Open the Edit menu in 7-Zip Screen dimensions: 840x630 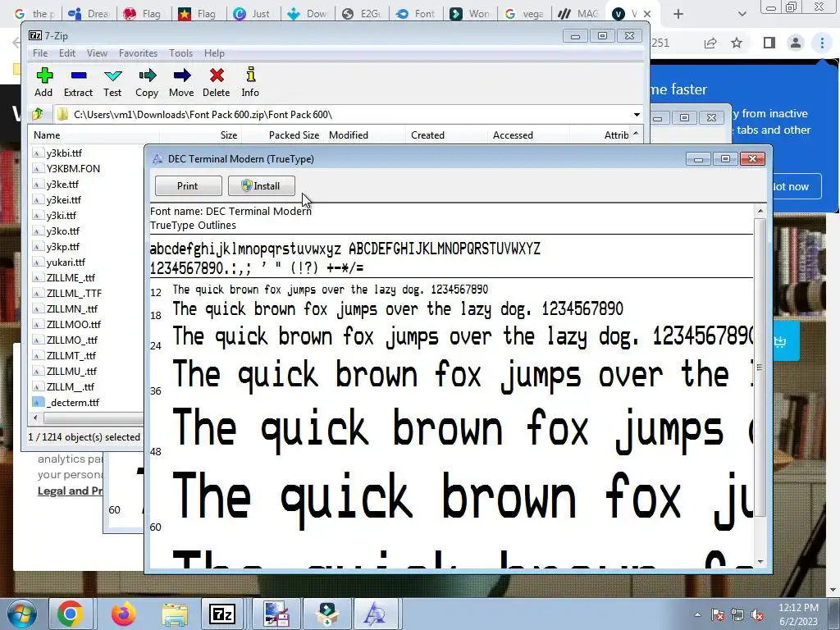tap(67, 53)
